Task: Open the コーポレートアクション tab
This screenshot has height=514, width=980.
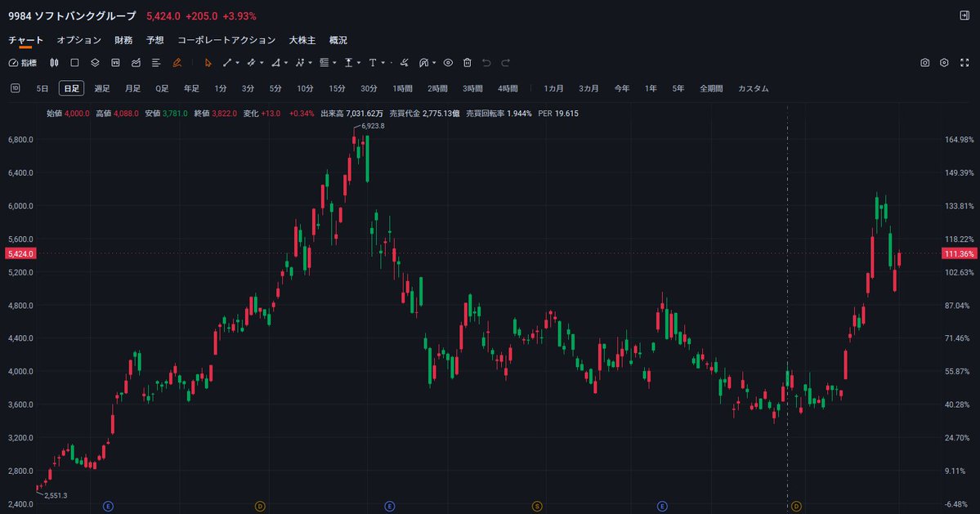Action: point(226,40)
